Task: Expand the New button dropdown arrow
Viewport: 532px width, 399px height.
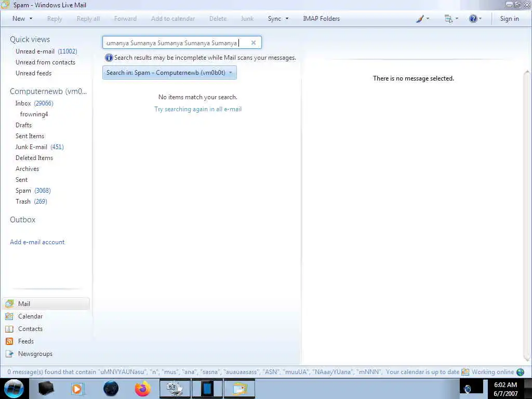Action: 31,19
